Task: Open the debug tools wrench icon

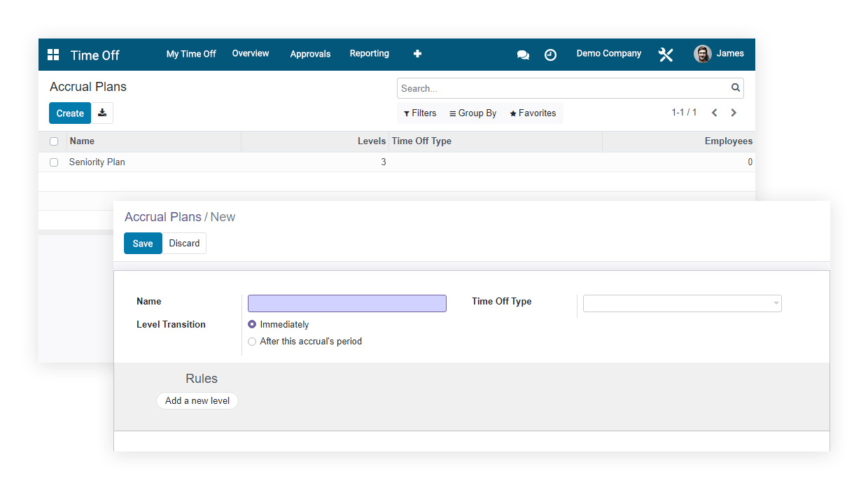Action: click(666, 55)
